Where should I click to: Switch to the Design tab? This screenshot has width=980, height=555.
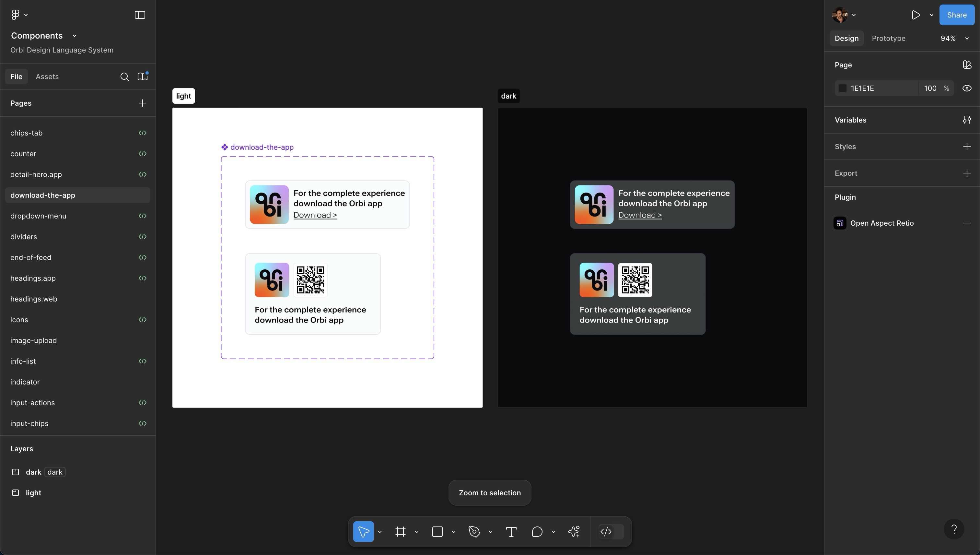846,39
